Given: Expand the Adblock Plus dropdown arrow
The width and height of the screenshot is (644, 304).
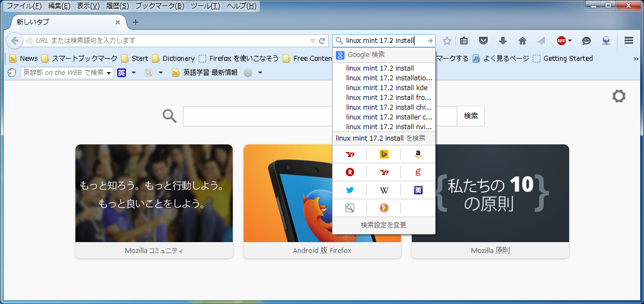Looking at the screenshot, I should coord(570,41).
